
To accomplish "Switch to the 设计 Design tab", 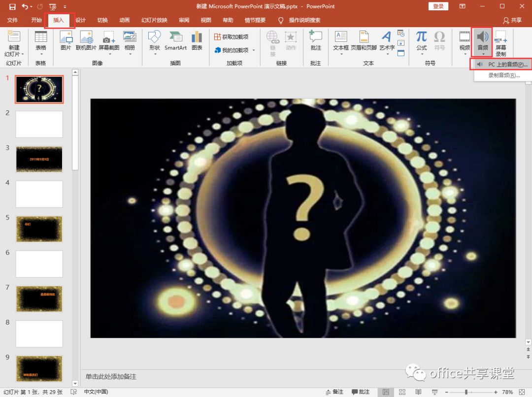I will click(80, 20).
